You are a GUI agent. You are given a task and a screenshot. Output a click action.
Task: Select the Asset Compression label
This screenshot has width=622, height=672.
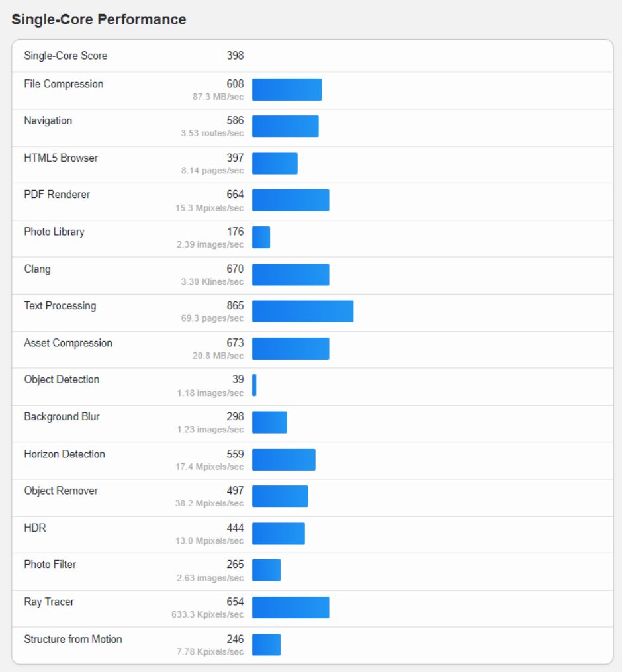(68, 343)
